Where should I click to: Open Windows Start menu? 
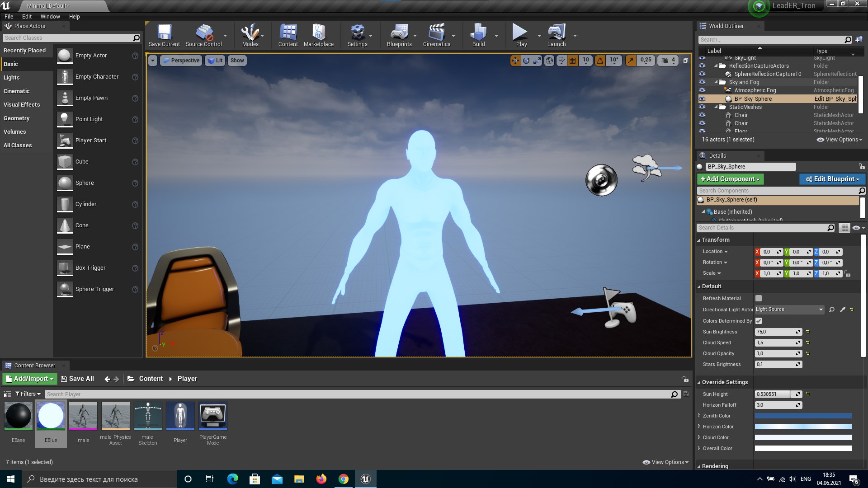[11, 479]
